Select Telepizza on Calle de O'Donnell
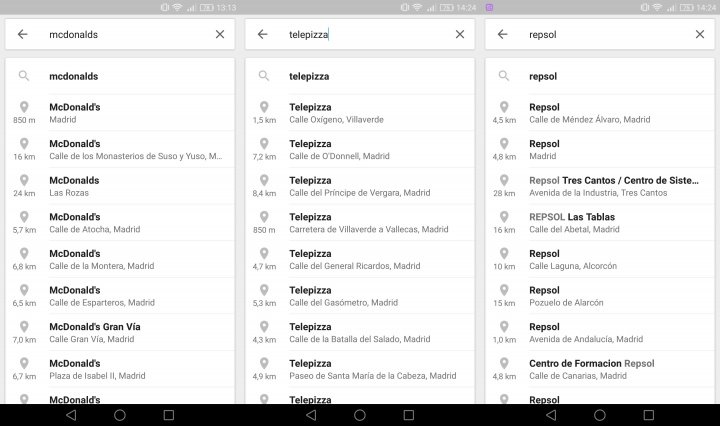The width and height of the screenshot is (720, 426). pyautogui.click(x=360, y=150)
